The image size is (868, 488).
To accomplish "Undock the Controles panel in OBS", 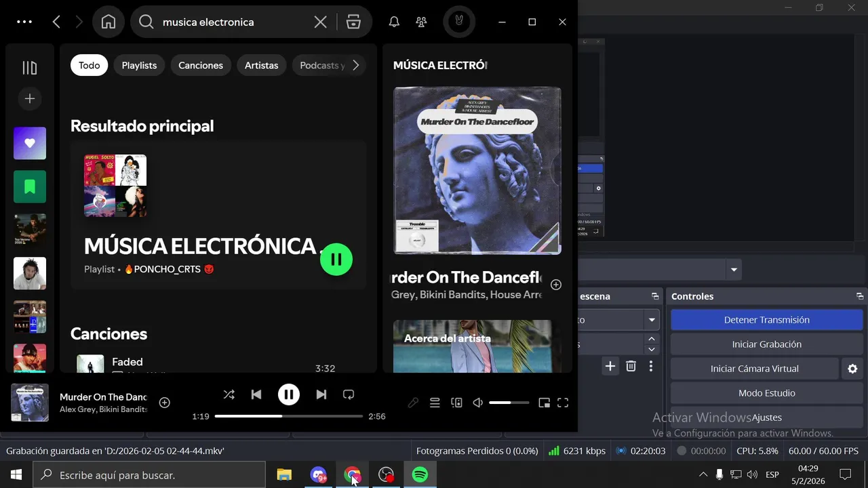I will (859, 296).
